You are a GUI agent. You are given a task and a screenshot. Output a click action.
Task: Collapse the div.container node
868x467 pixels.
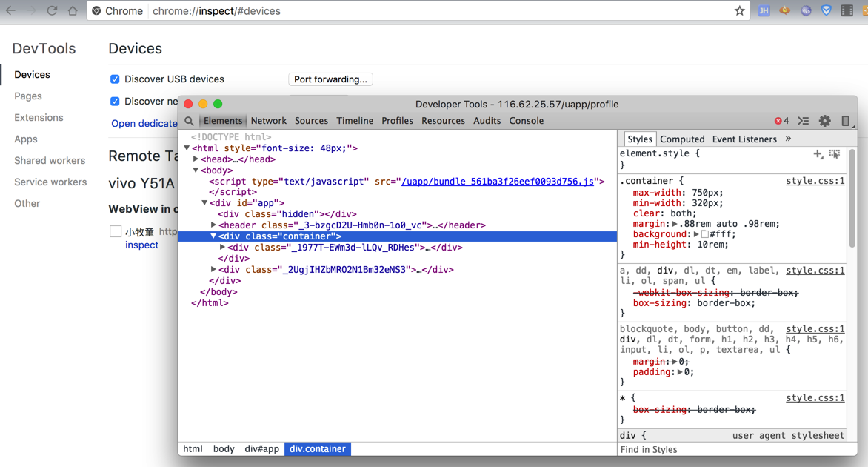[213, 236]
